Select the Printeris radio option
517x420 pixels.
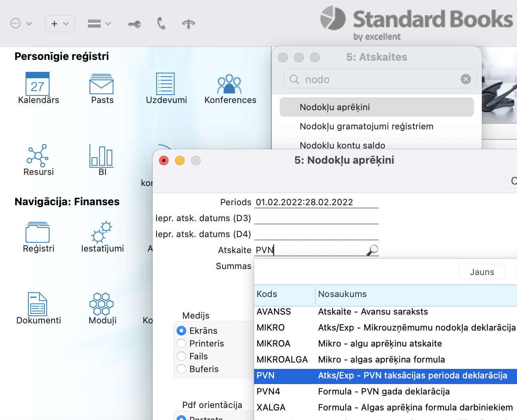[x=181, y=343]
